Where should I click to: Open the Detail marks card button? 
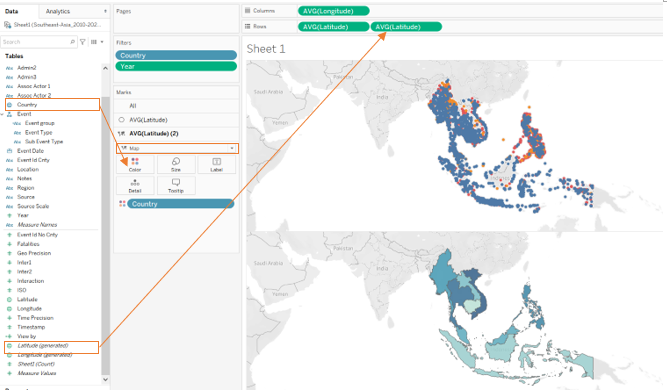click(135, 186)
